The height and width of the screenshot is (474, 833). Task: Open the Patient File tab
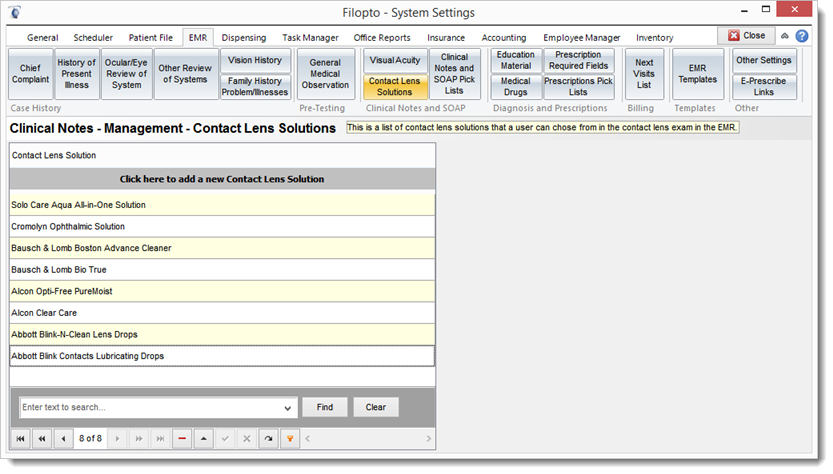[150, 38]
